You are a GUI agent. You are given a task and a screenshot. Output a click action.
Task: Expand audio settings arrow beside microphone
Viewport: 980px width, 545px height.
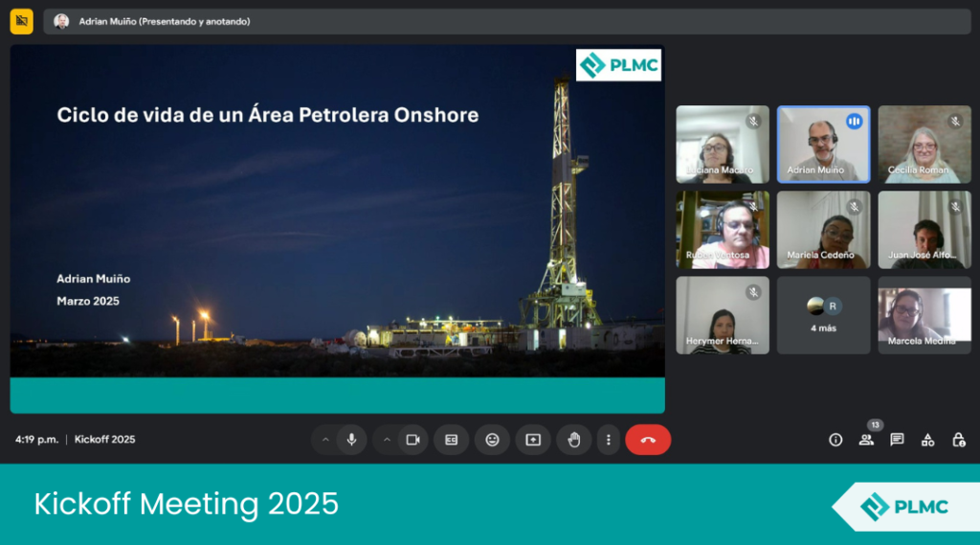(325, 440)
